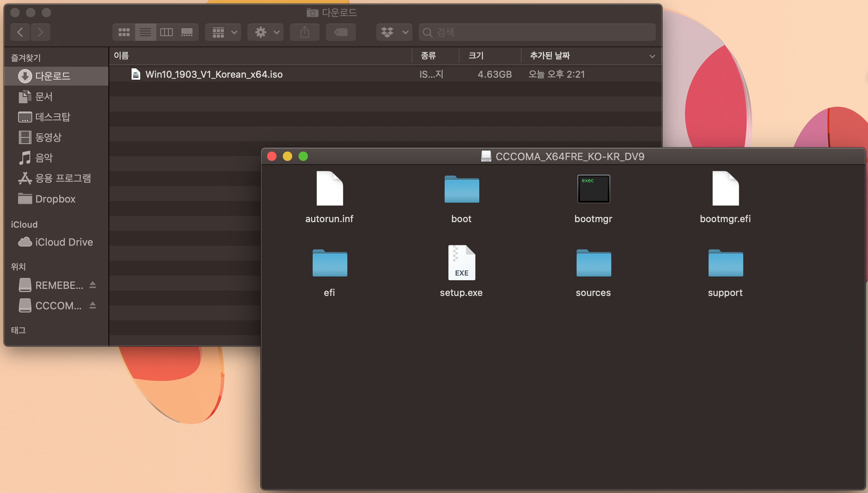Select the efi folder icon

coord(330,263)
